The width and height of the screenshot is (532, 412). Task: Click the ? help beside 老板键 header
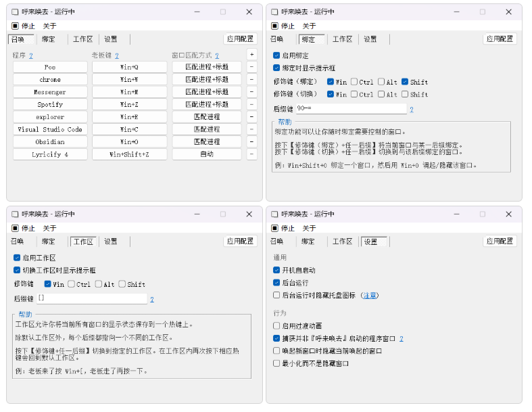tap(116, 55)
